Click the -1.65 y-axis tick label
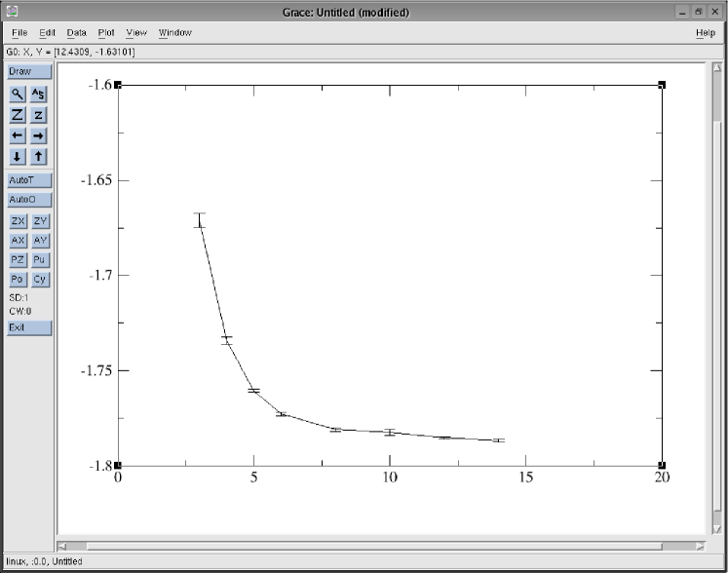 [96, 180]
